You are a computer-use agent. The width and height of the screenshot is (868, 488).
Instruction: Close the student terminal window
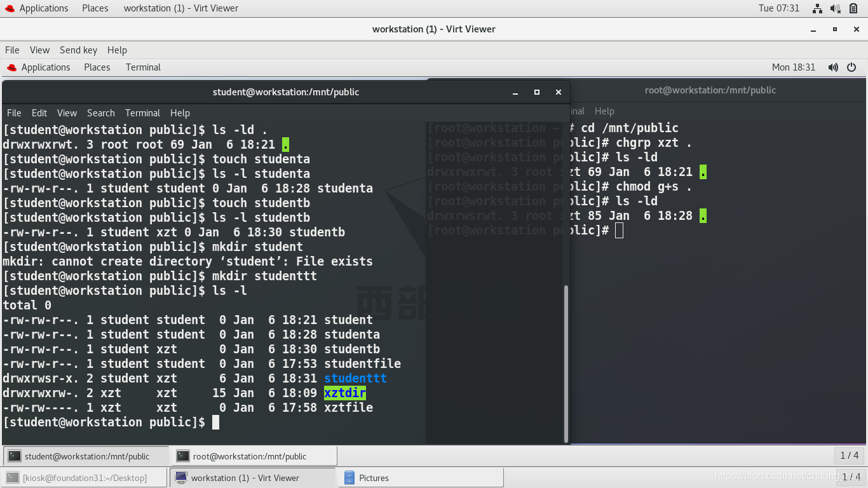559,92
